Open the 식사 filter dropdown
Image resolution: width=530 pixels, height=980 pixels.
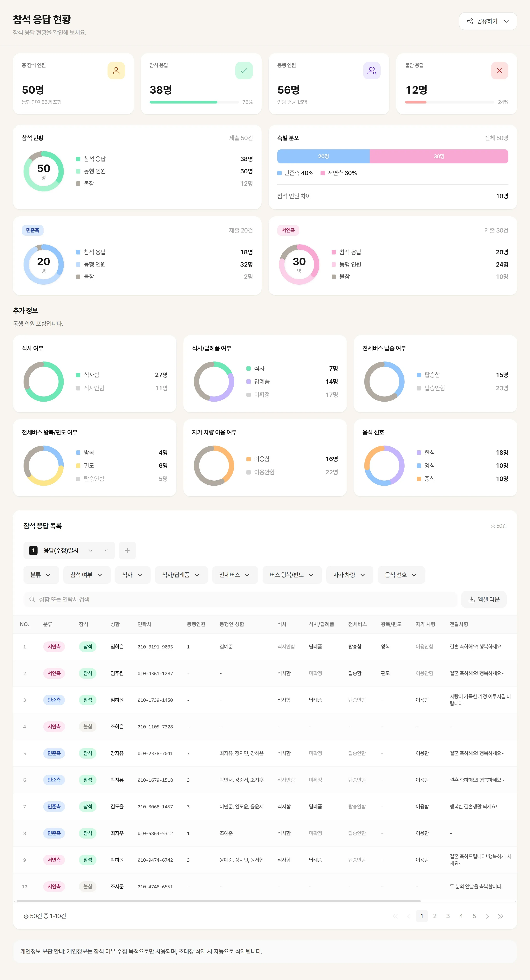pos(132,575)
